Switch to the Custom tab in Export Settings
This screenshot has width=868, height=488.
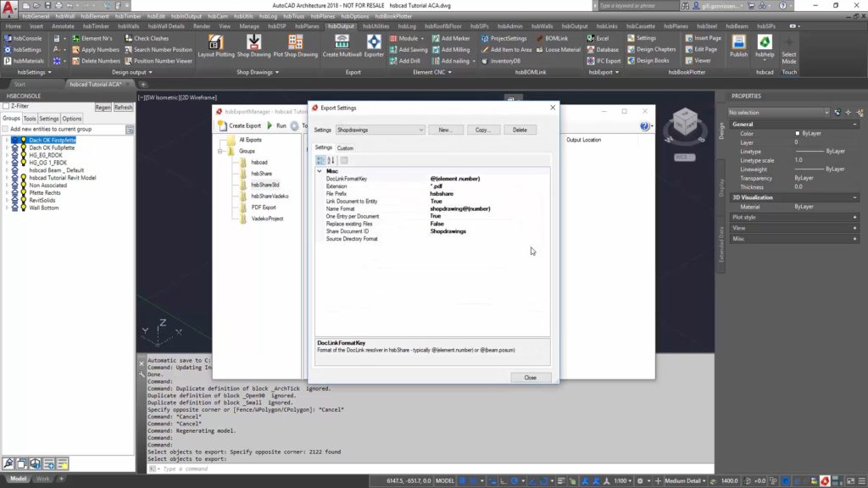345,148
